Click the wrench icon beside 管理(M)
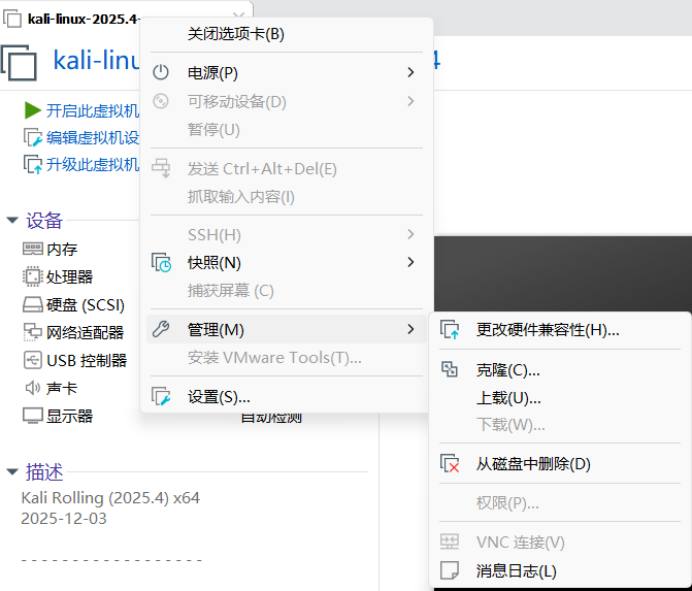The image size is (692, 591). tap(161, 329)
